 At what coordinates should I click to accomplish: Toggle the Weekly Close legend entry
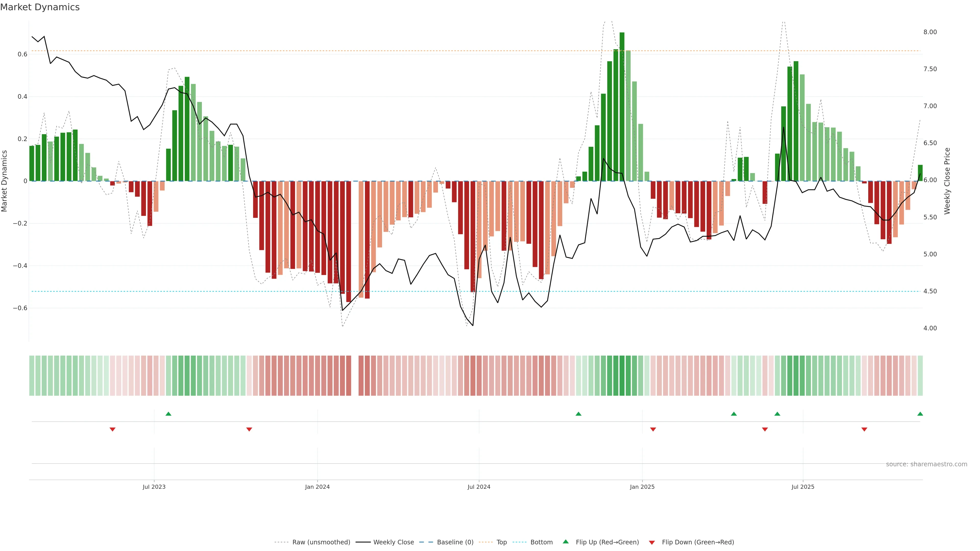pos(393,542)
